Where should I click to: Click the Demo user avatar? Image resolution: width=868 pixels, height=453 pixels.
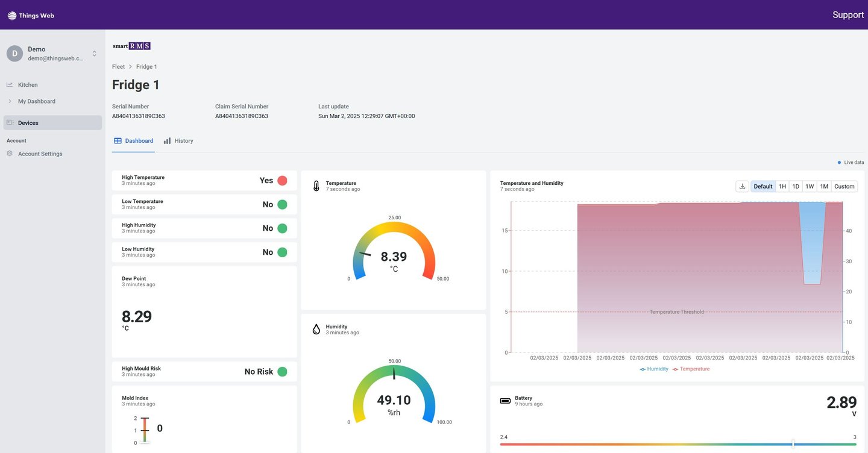click(15, 54)
